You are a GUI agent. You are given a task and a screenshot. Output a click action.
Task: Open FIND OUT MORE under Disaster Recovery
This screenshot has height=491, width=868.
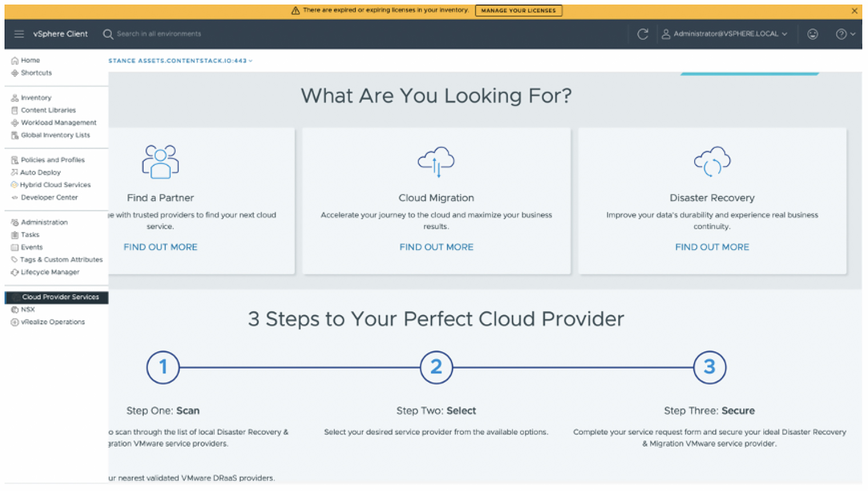712,247
